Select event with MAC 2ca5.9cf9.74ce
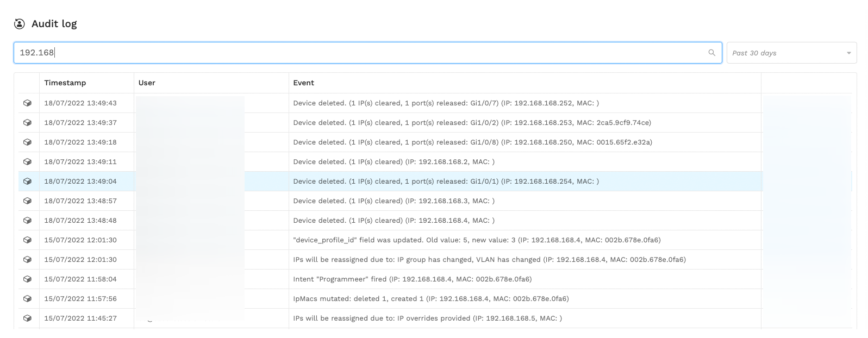The width and height of the screenshot is (868, 338). coord(472,123)
